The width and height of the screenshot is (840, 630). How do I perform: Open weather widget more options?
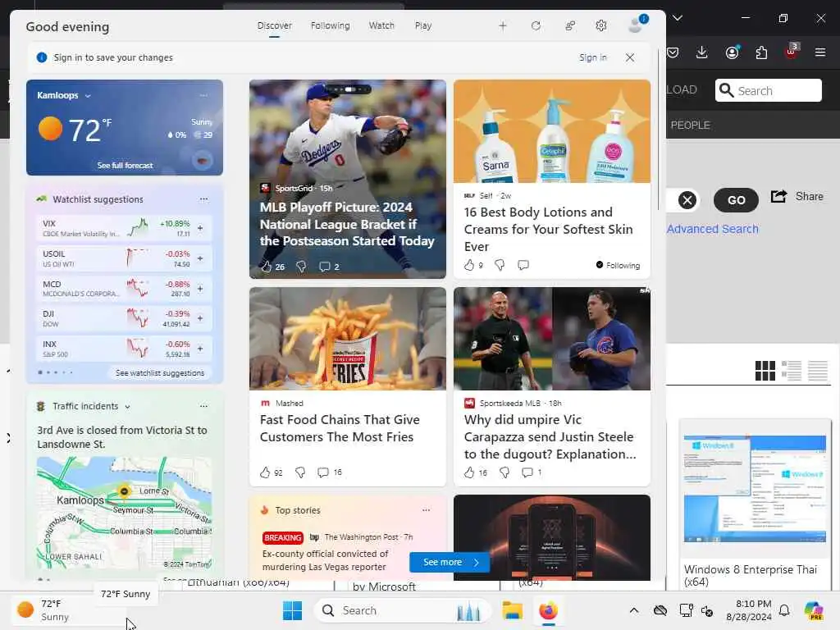[203, 95]
